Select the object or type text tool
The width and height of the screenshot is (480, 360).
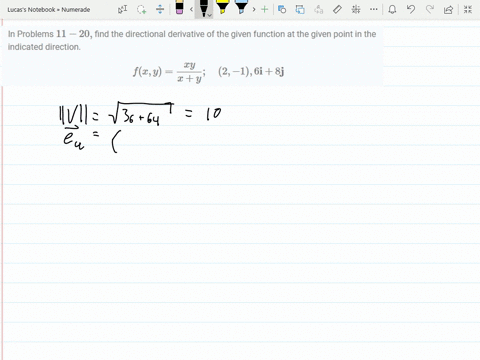(x=122, y=9)
